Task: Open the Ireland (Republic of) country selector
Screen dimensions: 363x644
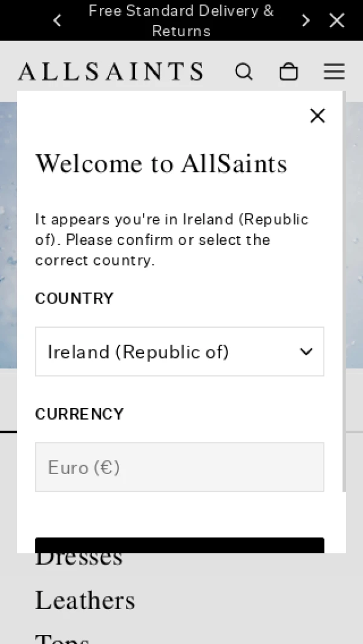Action: (x=180, y=351)
